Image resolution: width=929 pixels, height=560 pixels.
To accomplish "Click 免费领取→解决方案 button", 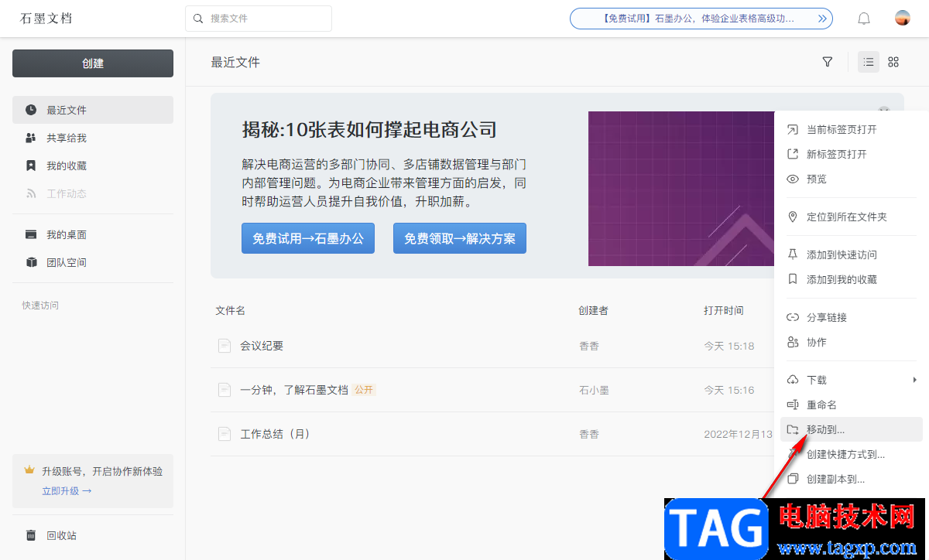I will pyautogui.click(x=460, y=238).
